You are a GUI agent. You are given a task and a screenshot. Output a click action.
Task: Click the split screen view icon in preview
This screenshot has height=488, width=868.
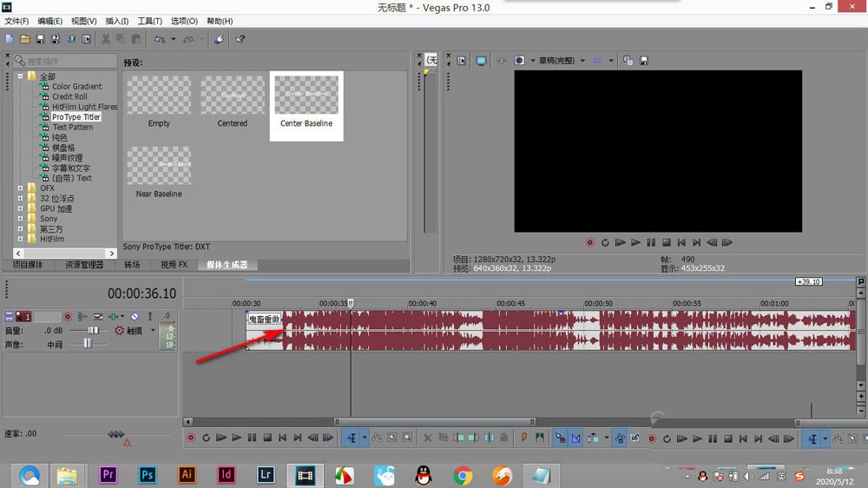pyautogui.click(x=519, y=61)
